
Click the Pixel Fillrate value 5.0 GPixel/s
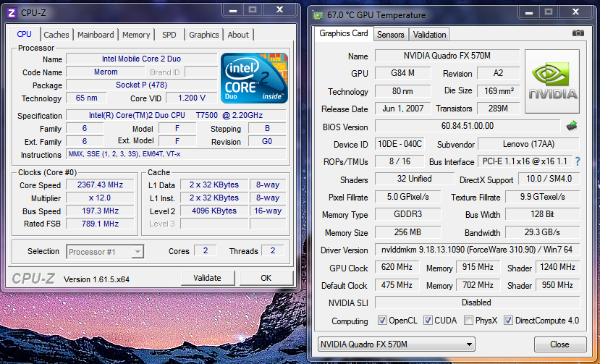coord(407,197)
